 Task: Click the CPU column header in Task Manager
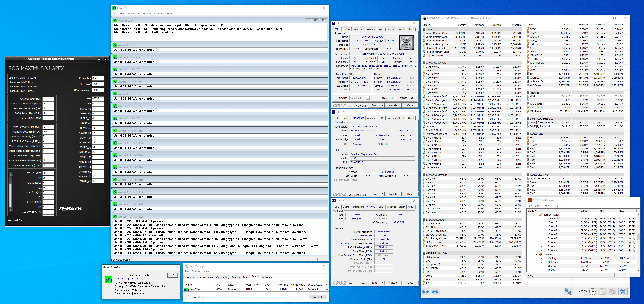pyautogui.click(x=267, y=284)
